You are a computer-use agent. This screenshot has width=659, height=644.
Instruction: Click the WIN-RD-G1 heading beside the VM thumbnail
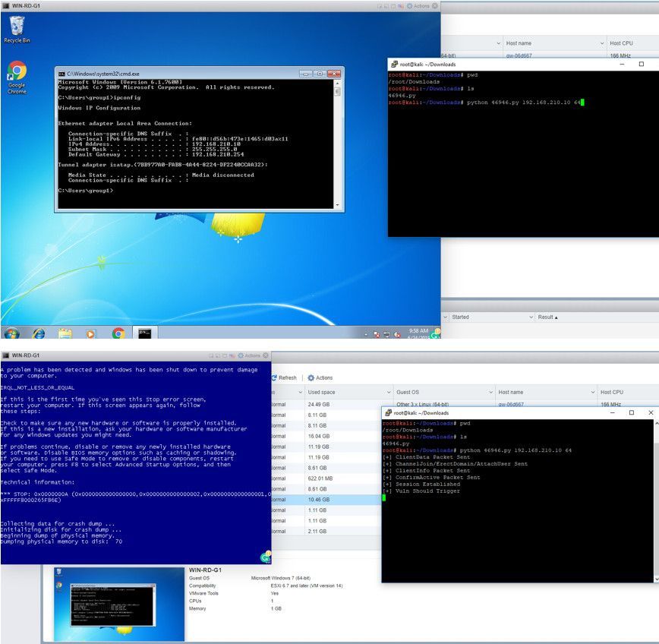tap(205, 570)
